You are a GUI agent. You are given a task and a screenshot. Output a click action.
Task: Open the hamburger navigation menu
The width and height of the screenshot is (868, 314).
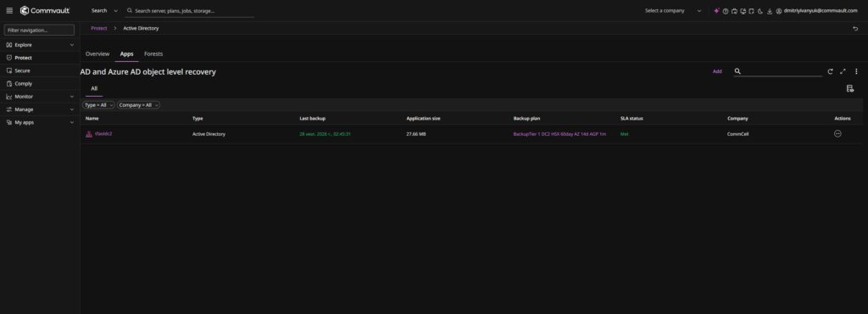click(x=9, y=10)
